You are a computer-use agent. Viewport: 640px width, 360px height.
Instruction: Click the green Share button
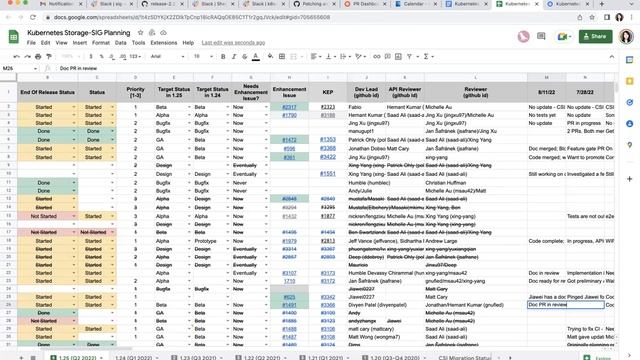click(595, 36)
